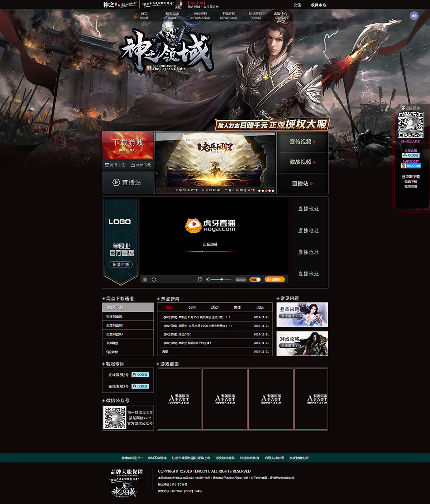
Task: Click the refresh icon in the player bar
Action: coord(154,280)
